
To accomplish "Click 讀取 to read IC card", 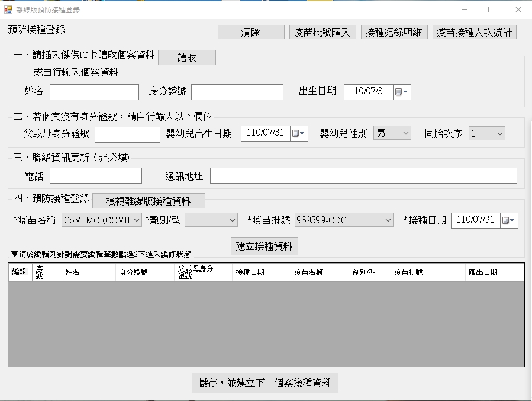I will pos(187,57).
